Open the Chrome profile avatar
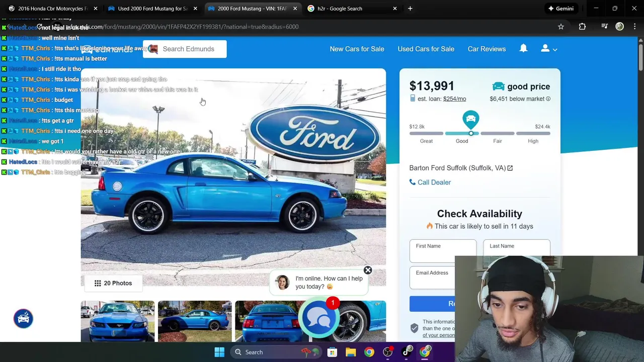The image size is (644, 362). pyautogui.click(x=619, y=27)
